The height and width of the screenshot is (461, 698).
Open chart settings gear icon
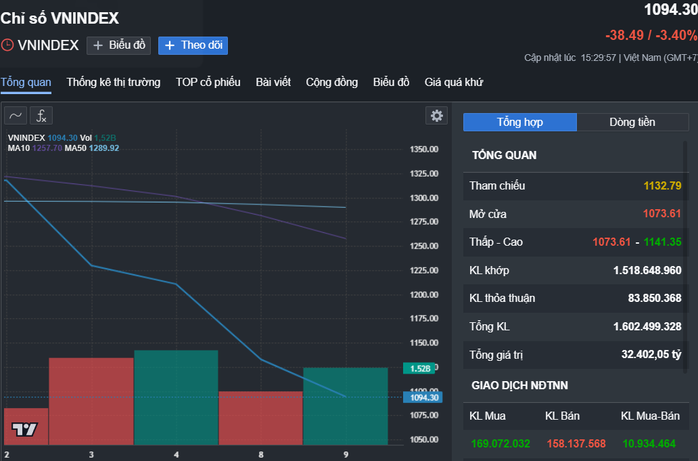(437, 116)
